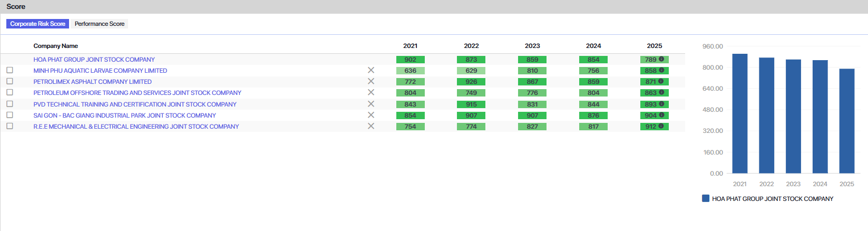Click X icon beside R.E.E Mechanical & Electrical
The width and height of the screenshot is (868, 231).
pyautogui.click(x=371, y=126)
